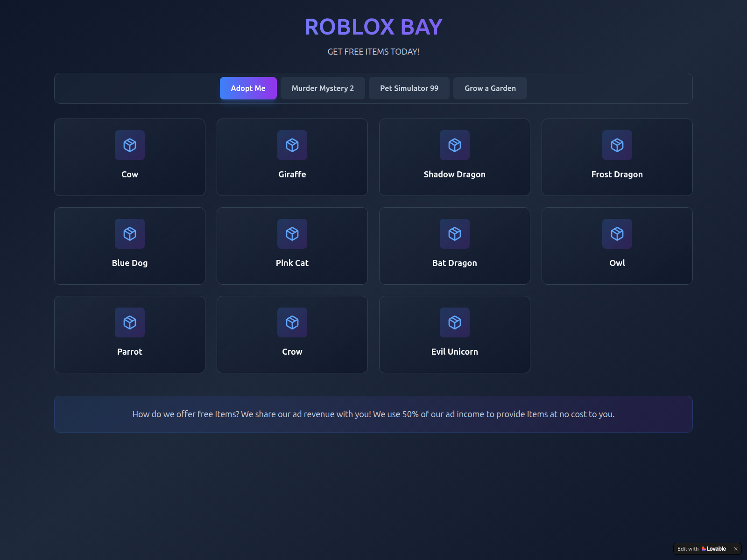Click the Lovable logo in the badge
747x560 pixels.
(x=714, y=549)
